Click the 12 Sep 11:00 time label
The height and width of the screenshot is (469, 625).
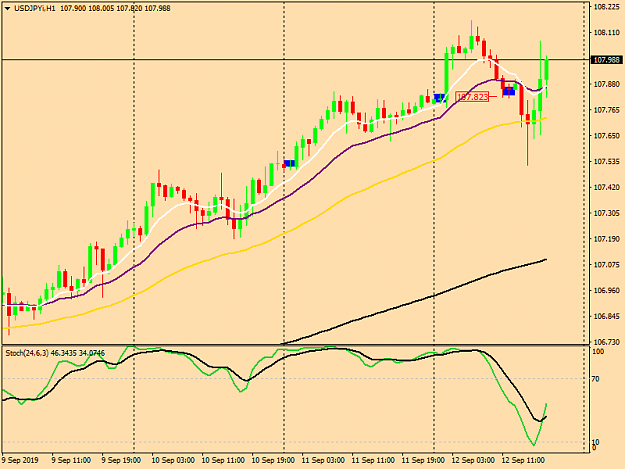(523, 460)
